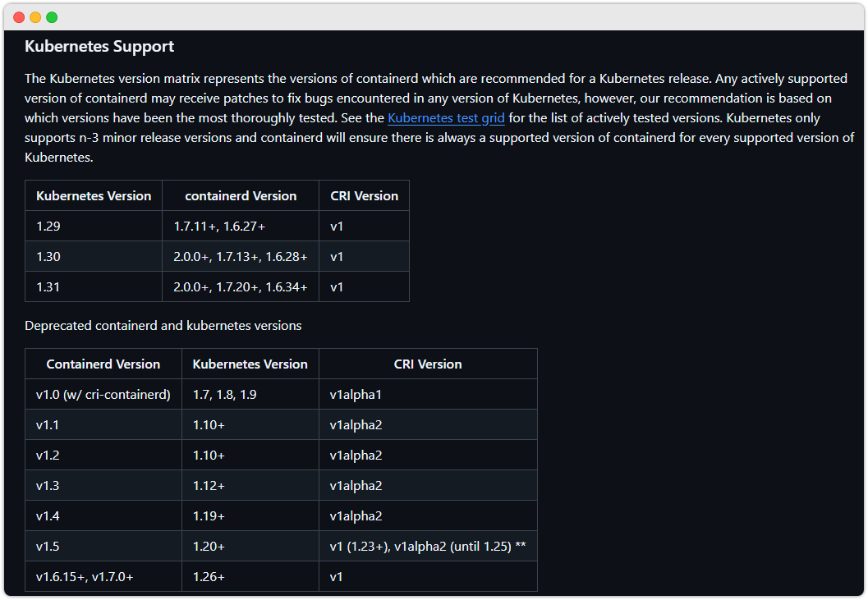Click the 1.10+ cell in the v1.2 row

[250, 455]
